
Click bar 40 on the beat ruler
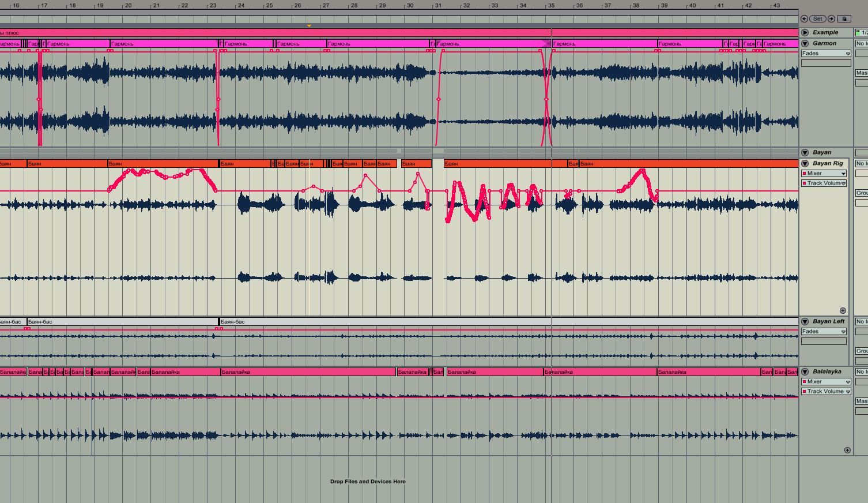click(692, 6)
